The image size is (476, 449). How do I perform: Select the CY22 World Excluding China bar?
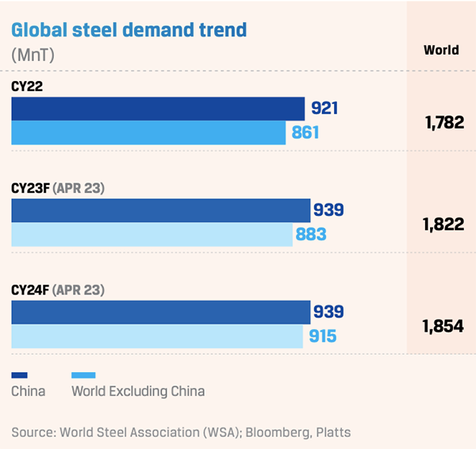point(148,133)
